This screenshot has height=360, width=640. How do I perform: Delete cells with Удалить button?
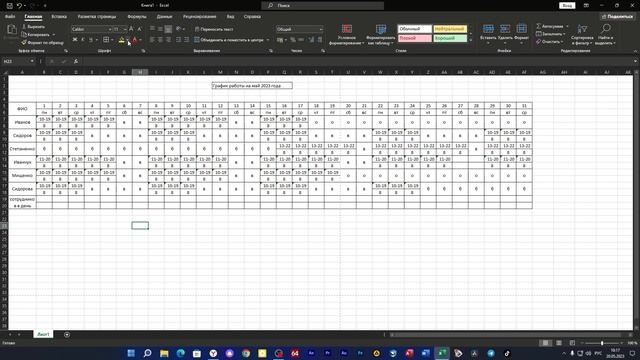(505, 33)
